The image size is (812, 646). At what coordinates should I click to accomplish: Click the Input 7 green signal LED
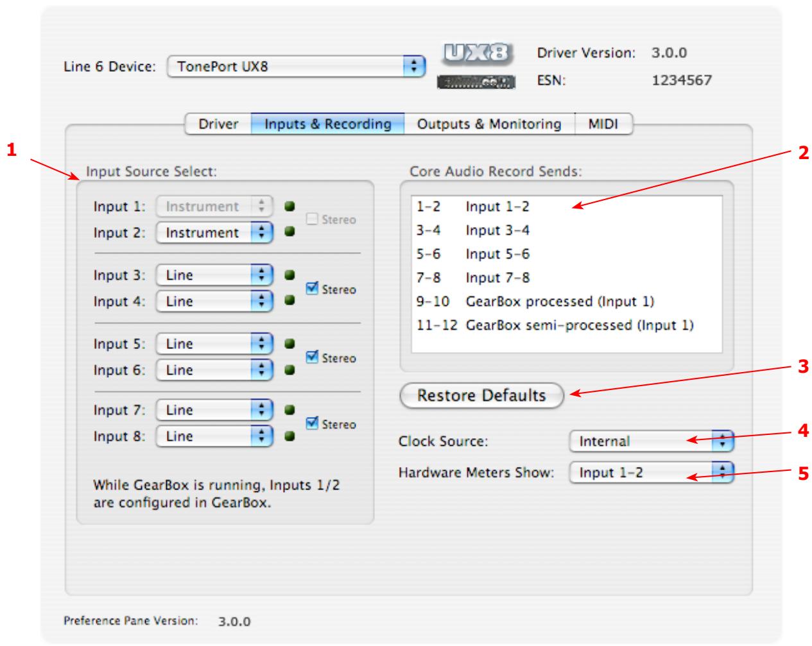[289, 410]
